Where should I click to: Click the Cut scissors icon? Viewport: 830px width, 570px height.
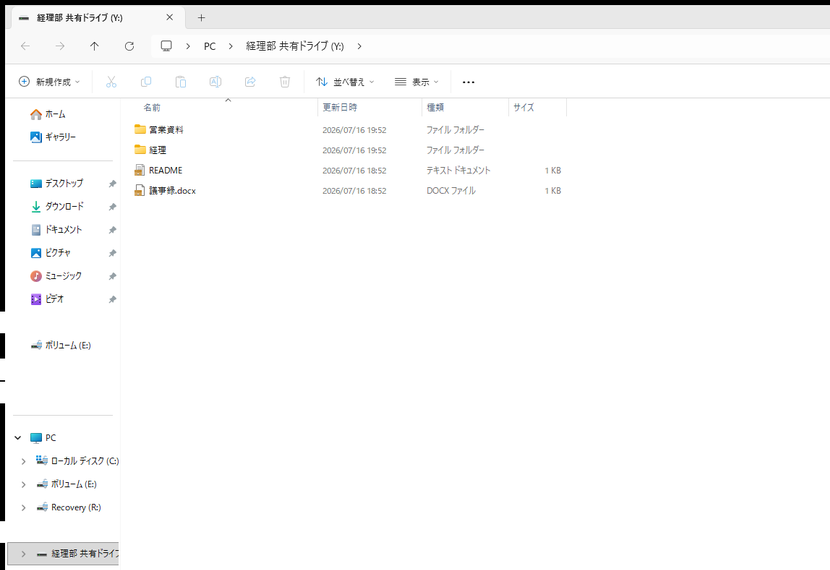(111, 82)
